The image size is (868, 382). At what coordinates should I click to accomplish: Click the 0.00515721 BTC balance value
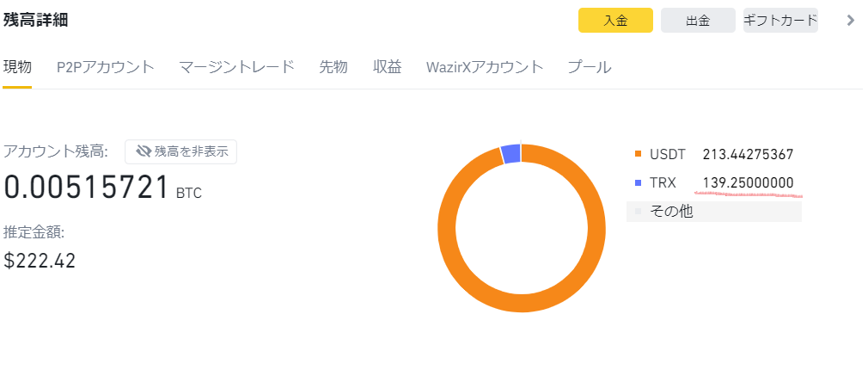[x=86, y=188]
